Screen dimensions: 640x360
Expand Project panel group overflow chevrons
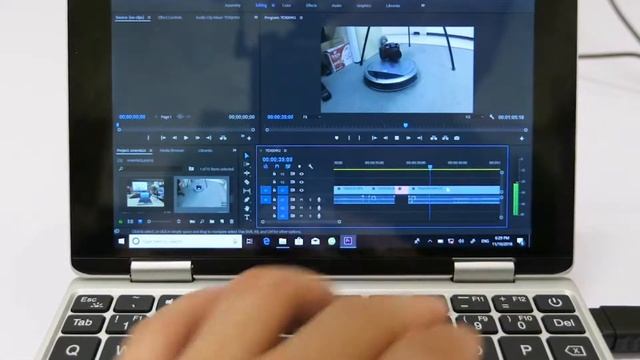234,151
